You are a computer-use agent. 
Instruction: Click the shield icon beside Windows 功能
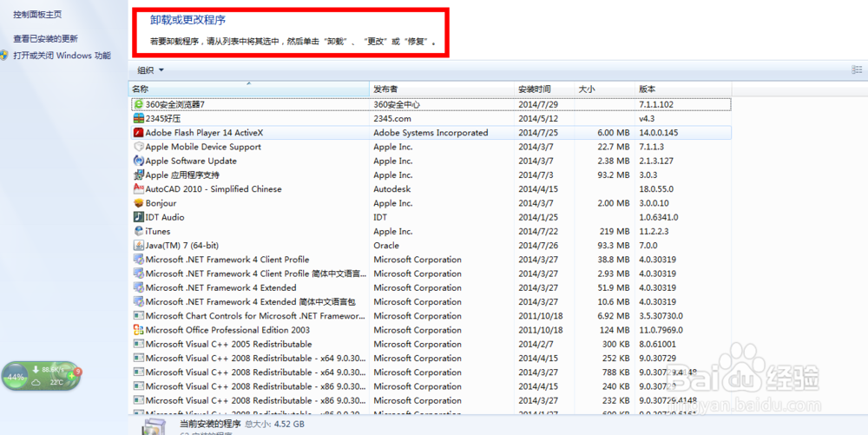pos(4,55)
